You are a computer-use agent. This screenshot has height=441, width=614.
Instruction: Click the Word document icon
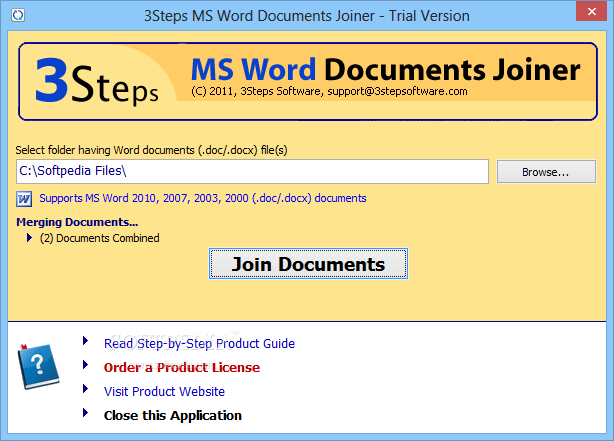24,199
